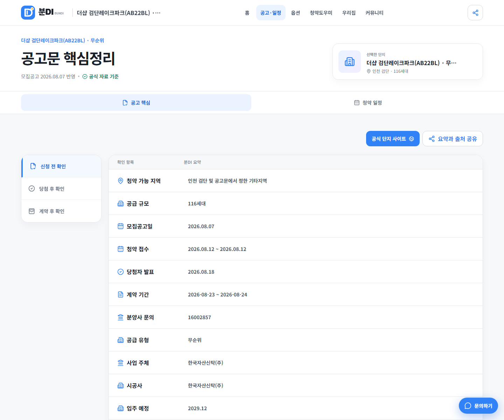Open the 문의하기 chat button
The image size is (504, 420).
point(478,406)
